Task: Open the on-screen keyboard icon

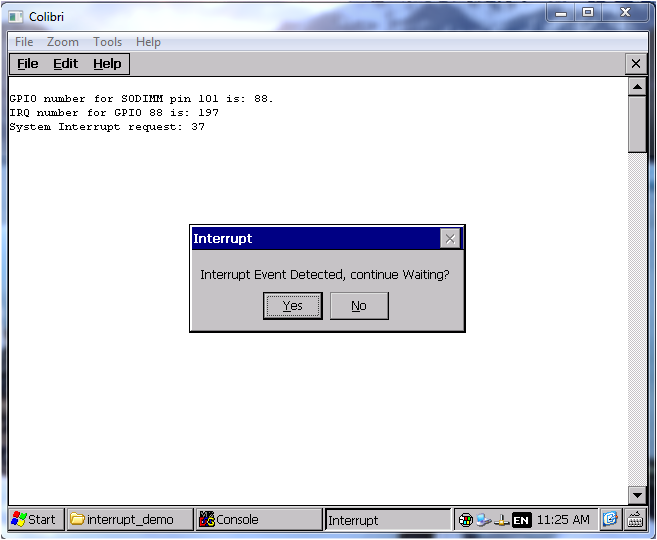Action: tap(635, 519)
